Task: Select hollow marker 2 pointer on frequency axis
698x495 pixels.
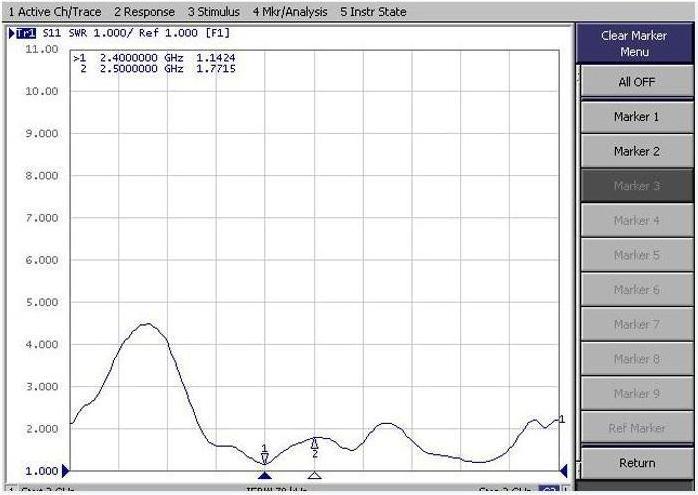Action: pos(314,475)
